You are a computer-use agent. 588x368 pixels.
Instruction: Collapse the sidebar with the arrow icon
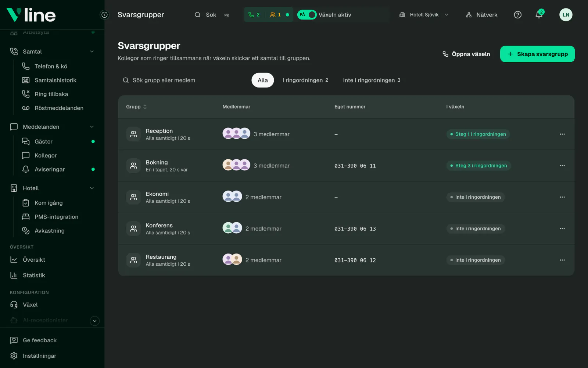coord(104,15)
